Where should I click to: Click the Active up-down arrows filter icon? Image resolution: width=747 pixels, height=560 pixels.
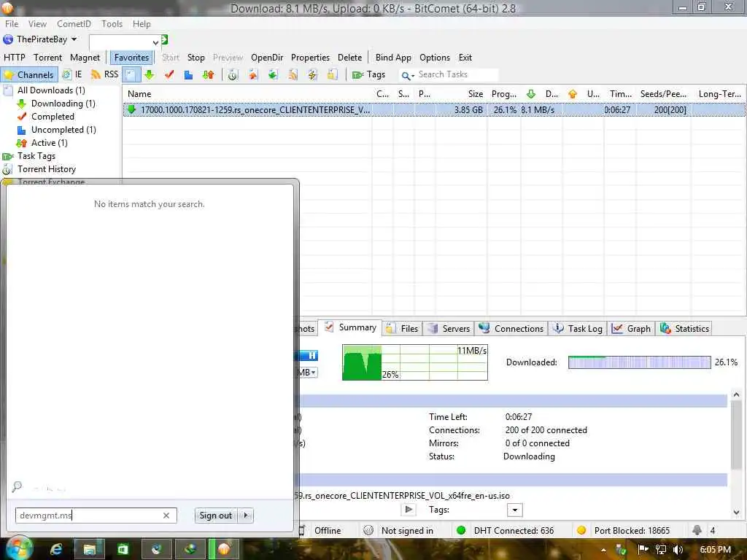(x=208, y=75)
